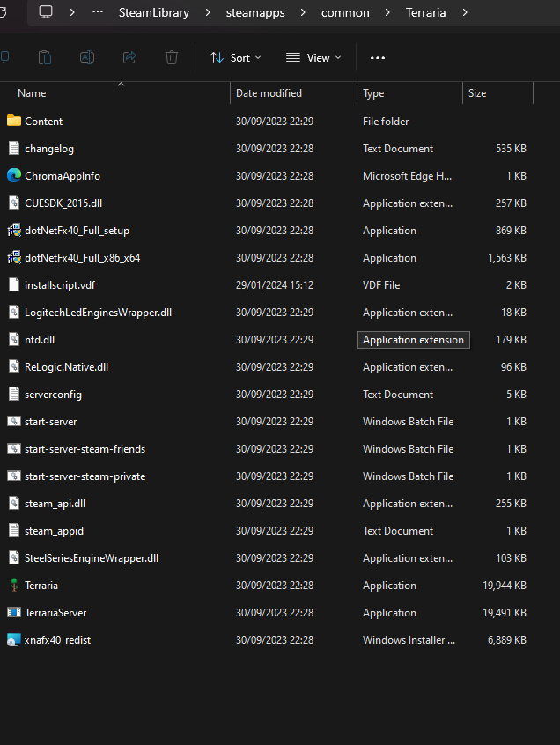
Task: Expand the chevron after Terraria
Action: tap(465, 12)
